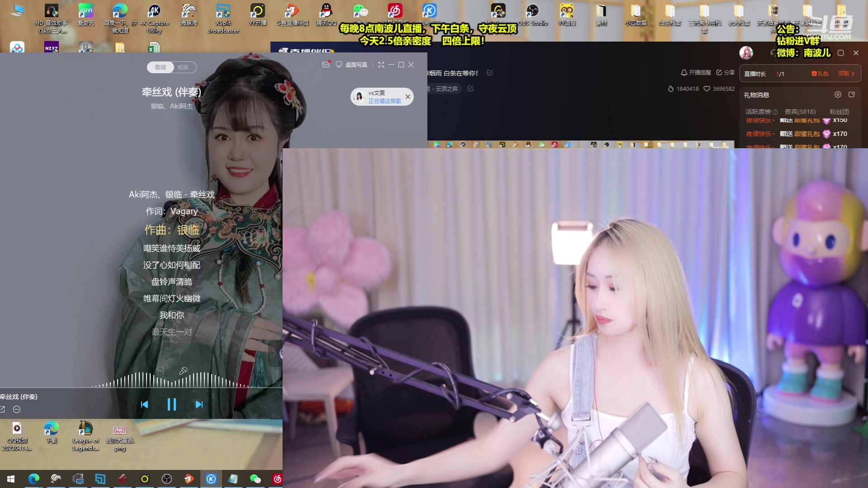Image resolution: width=868 pixels, height=488 pixels.
Task: Open QQ视频 file on desktop
Action: 17,436
